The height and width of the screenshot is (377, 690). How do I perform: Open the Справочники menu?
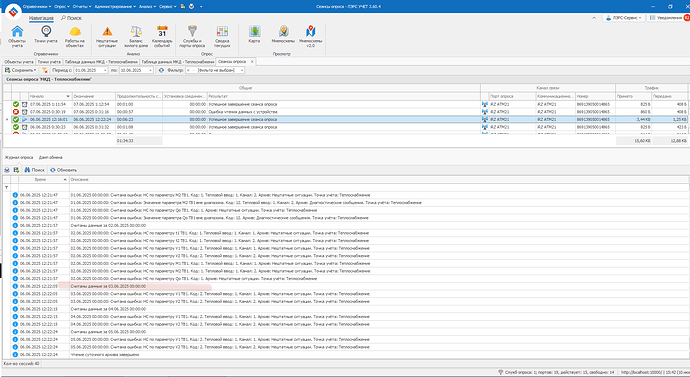(x=37, y=7)
